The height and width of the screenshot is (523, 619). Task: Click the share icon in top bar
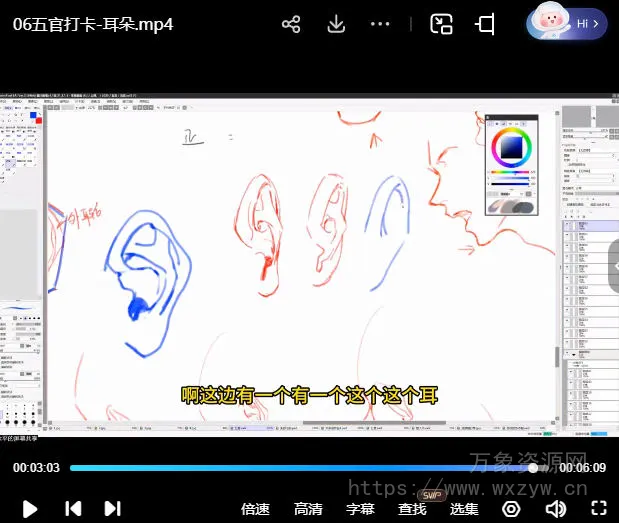tap(291, 24)
